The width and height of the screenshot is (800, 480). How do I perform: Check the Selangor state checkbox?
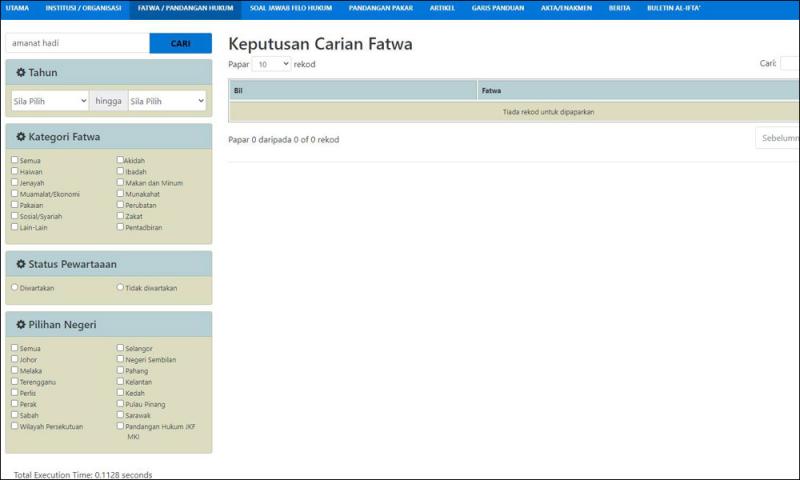pyautogui.click(x=120, y=348)
